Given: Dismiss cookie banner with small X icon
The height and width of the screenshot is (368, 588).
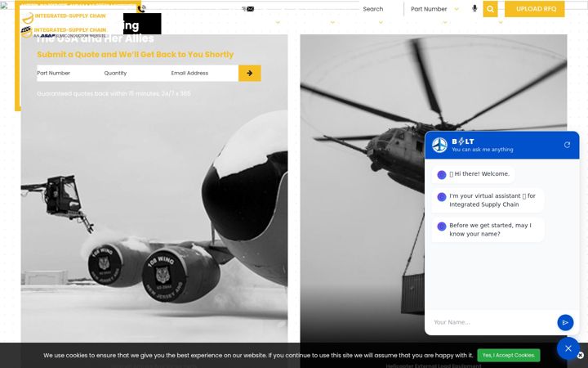Looking at the screenshot, I should tap(581, 355).
